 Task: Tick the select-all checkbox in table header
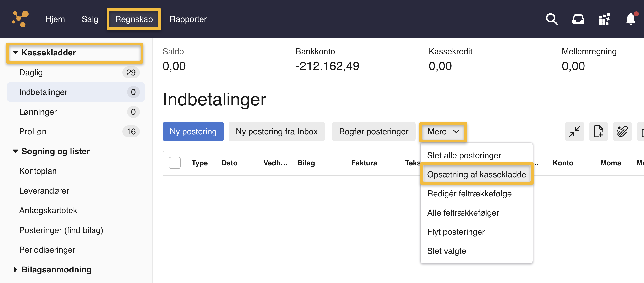[x=175, y=163]
